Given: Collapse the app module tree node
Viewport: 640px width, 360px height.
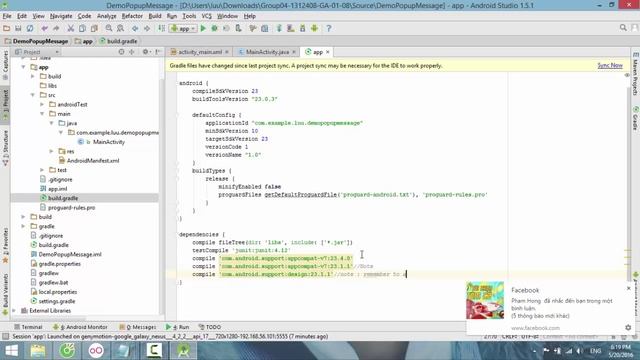Looking at the screenshot, I should 24,67.
